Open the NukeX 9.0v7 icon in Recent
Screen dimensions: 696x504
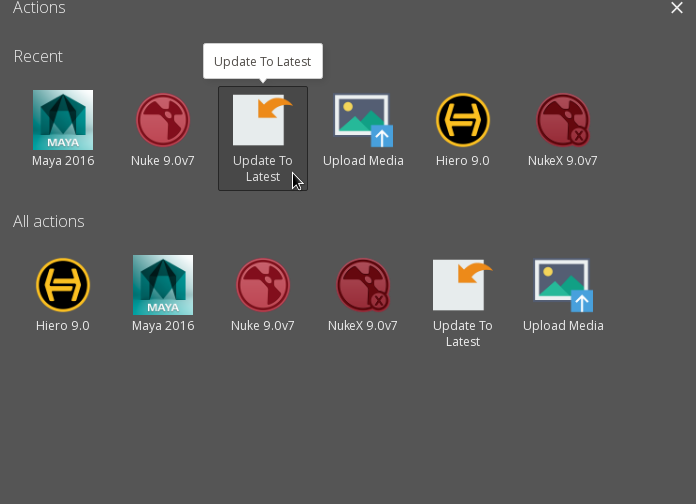click(x=563, y=120)
